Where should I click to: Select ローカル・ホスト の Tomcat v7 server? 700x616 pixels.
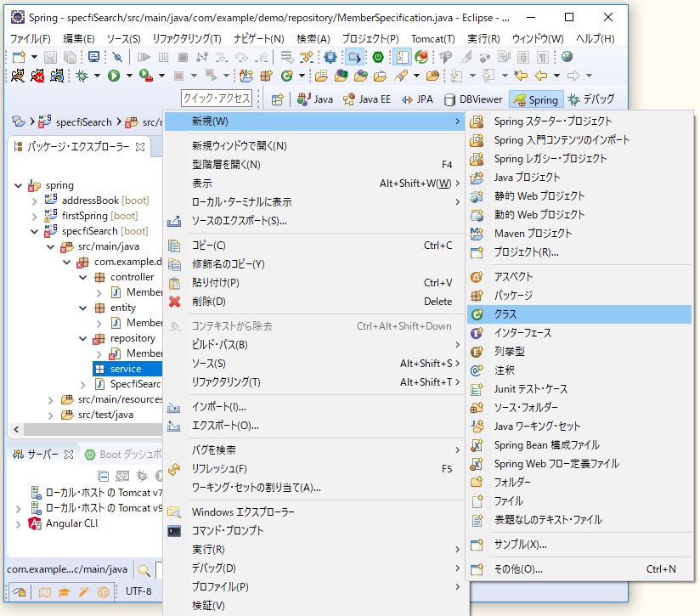pos(104,493)
